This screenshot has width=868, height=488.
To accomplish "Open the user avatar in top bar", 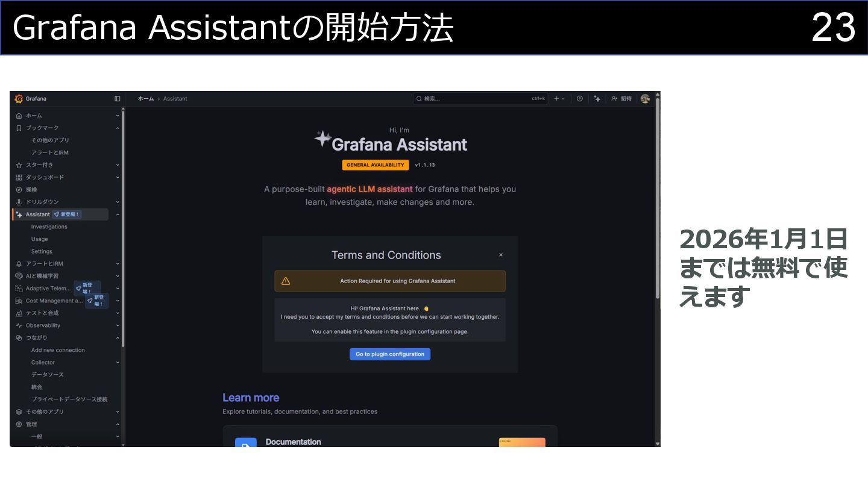I will [645, 99].
